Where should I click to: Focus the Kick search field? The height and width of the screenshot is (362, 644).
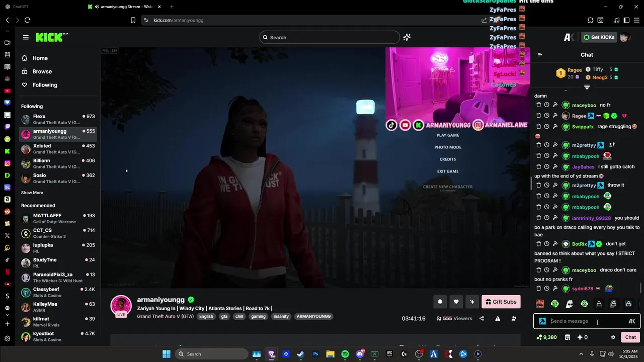coord(330,37)
